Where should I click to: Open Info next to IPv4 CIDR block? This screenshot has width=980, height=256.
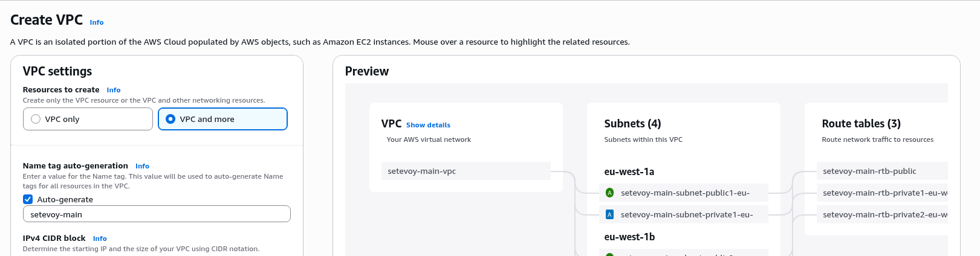pos(100,238)
